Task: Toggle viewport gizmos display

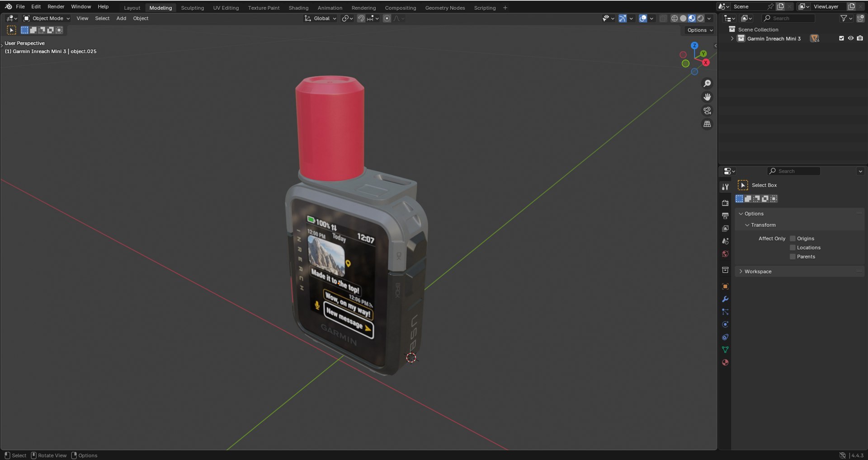Action: click(623, 19)
